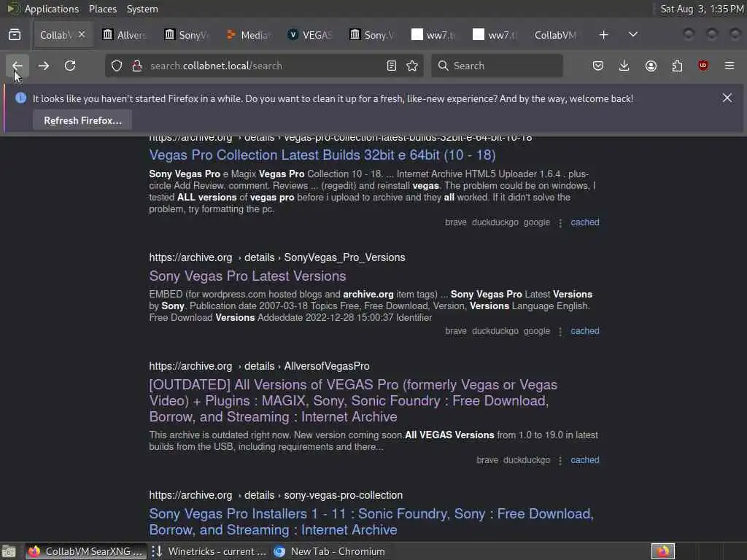The height and width of the screenshot is (560, 747).
Task: Click the address bar URL field
Action: coord(264,66)
